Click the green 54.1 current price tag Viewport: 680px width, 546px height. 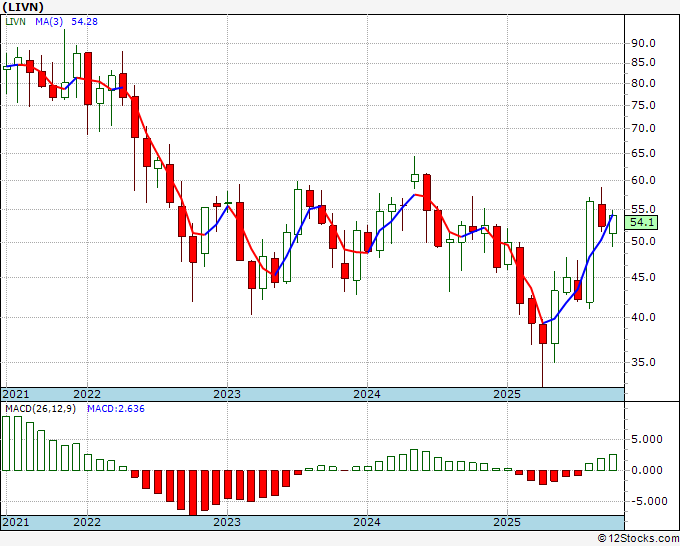pos(641,222)
